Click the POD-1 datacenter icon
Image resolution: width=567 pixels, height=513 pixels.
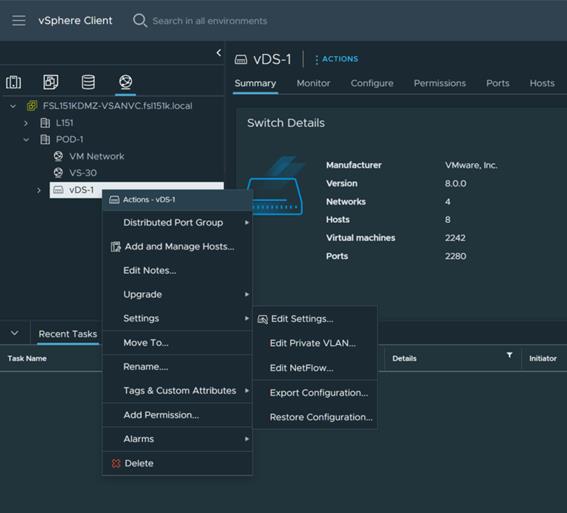(45, 139)
